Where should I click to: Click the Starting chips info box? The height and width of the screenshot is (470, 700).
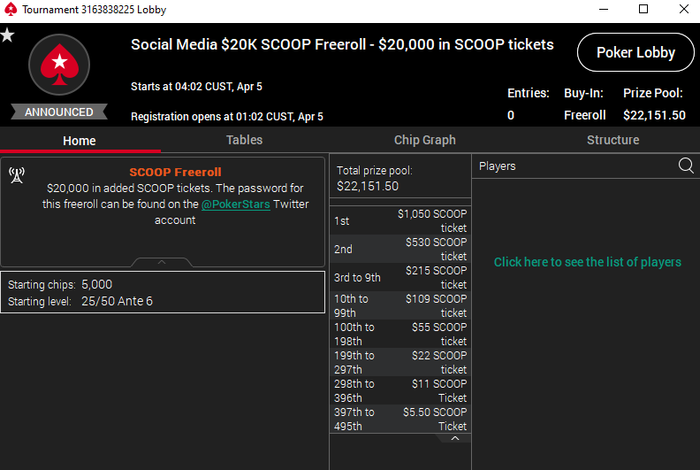tap(162, 292)
